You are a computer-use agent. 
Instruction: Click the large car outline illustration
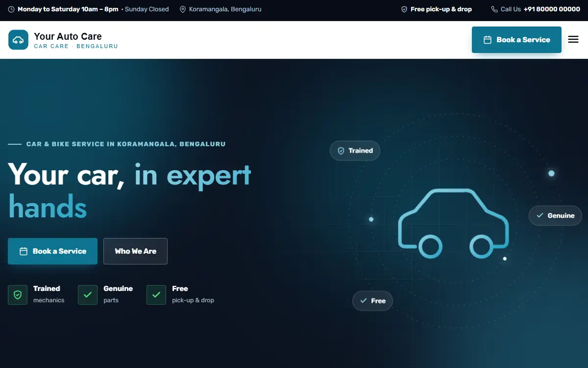coord(454,223)
